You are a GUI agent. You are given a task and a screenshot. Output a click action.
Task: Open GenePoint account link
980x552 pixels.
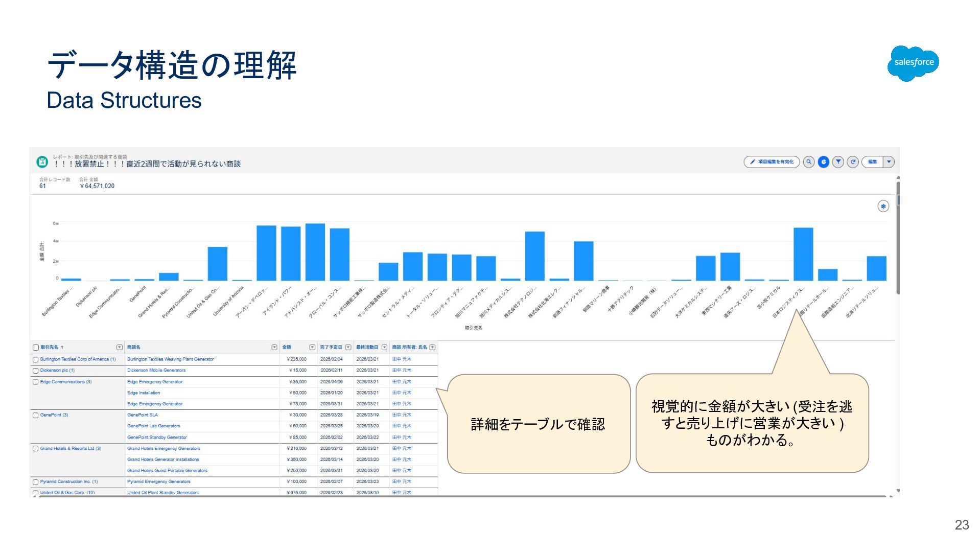[x=54, y=415]
